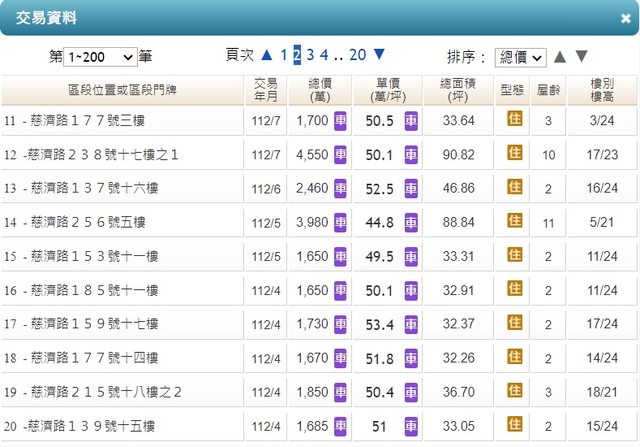This screenshot has width=640, height=447.
Task: Click parking icon beside unit price 51
Action: pyautogui.click(x=411, y=426)
